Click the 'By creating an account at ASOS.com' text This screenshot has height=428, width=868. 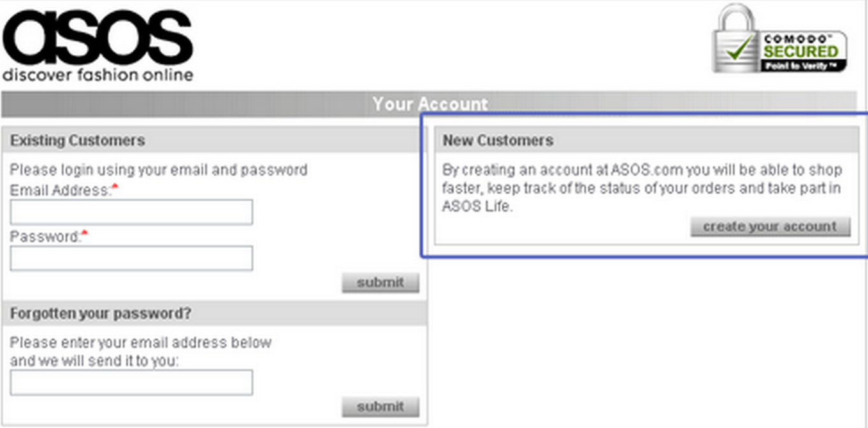coord(642,189)
